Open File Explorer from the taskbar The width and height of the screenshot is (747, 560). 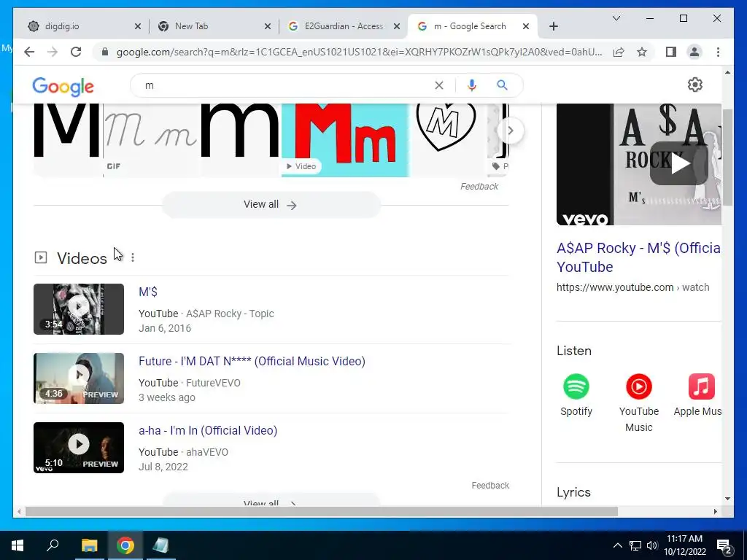(x=89, y=545)
